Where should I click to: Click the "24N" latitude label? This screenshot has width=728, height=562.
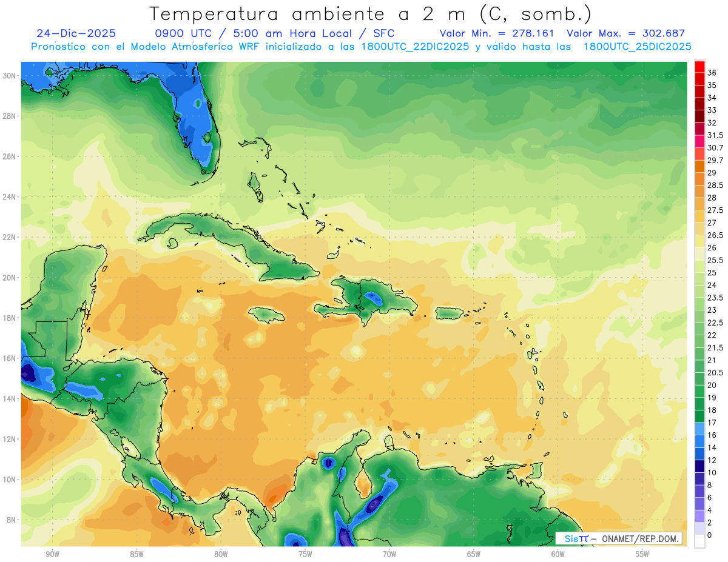click(x=10, y=197)
